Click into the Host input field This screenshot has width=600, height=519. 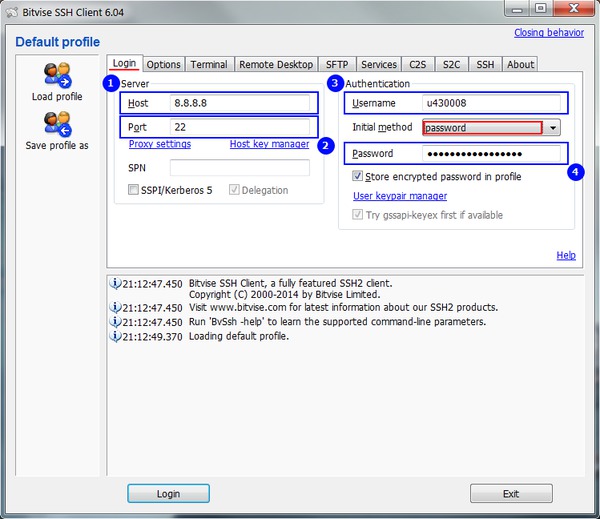point(238,103)
